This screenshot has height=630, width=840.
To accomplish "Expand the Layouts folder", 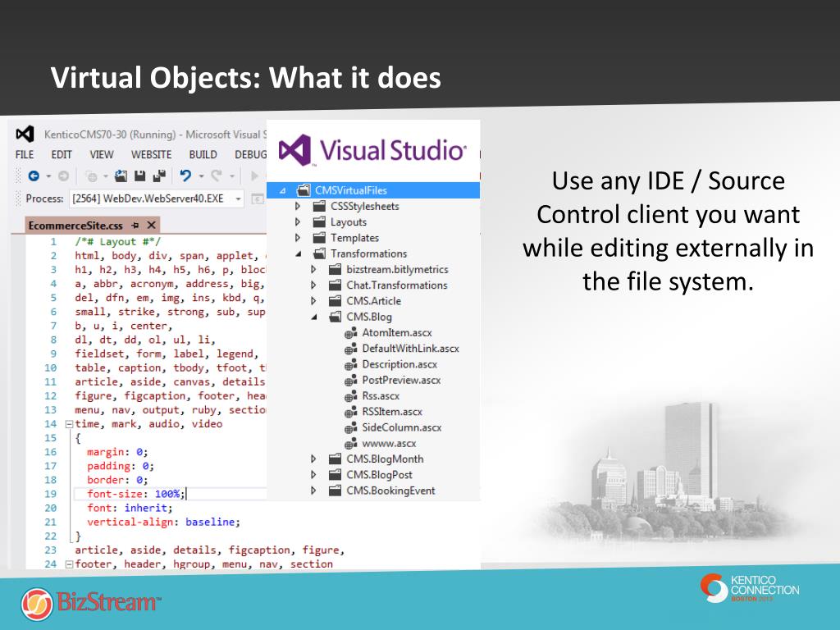I will (298, 221).
